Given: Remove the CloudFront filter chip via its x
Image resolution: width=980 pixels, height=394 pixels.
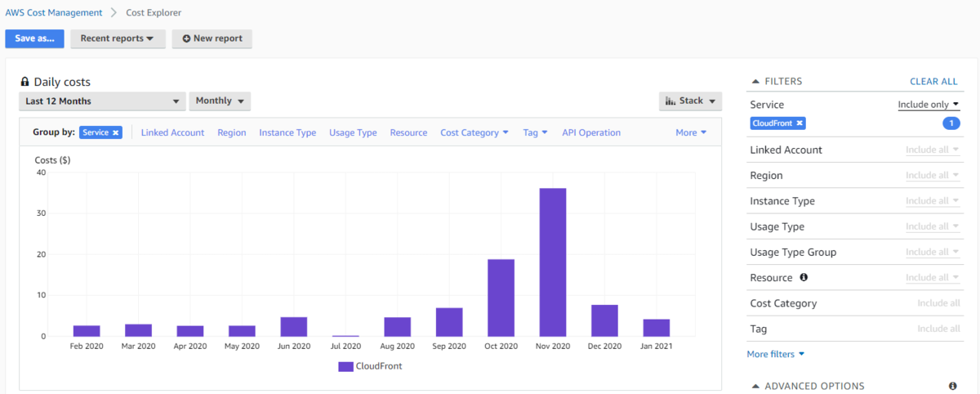Looking at the screenshot, I should [x=800, y=123].
